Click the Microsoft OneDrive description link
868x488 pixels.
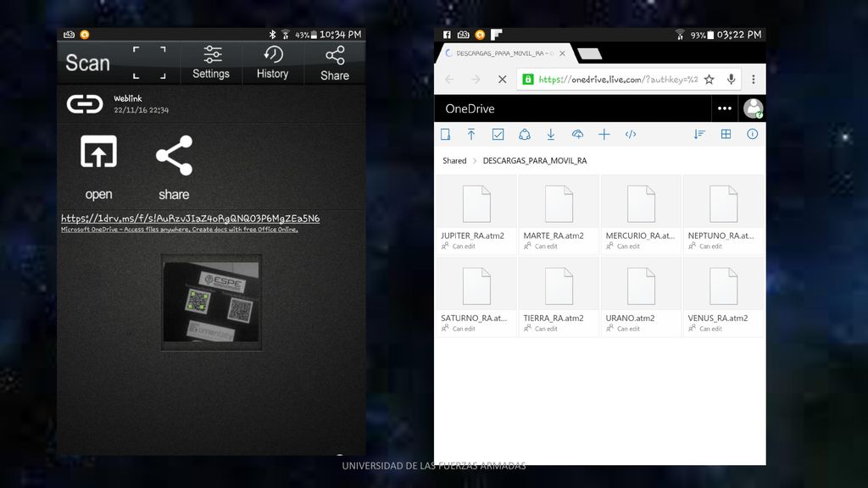click(x=180, y=230)
